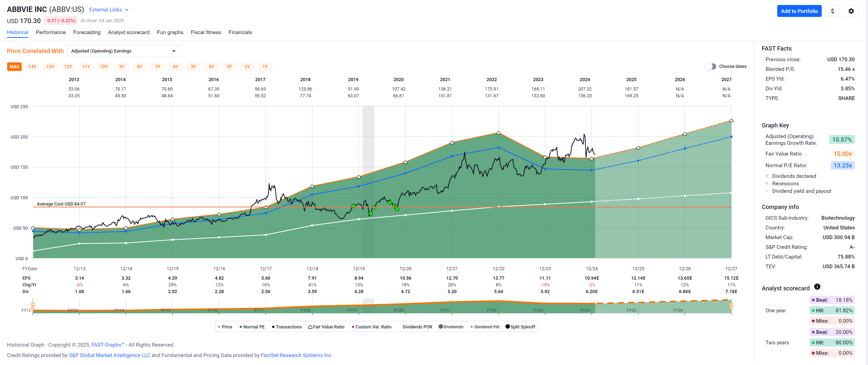The height and width of the screenshot is (365, 868).
Task: Click the Add to Portfolio button
Action: (799, 11)
